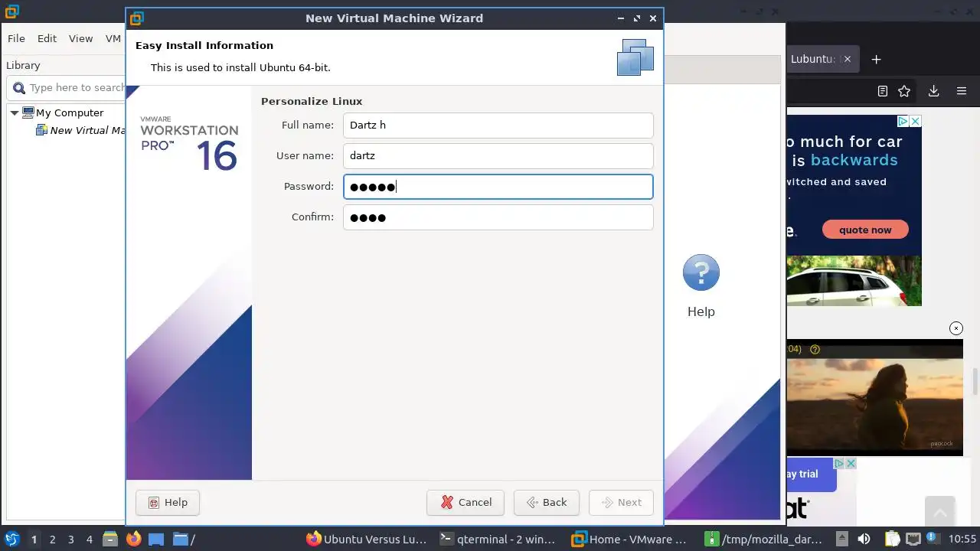Click the Full name input field
The width and height of the screenshot is (980, 551).
pyautogui.click(x=498, y=125)
